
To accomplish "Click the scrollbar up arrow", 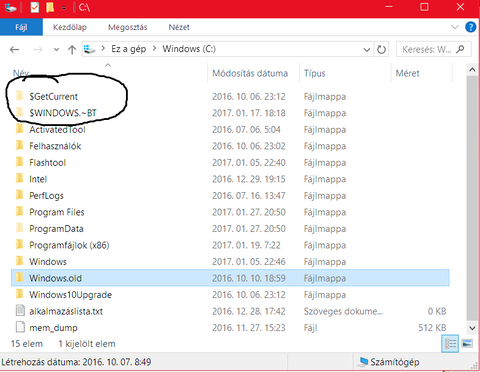I will 472,70.
